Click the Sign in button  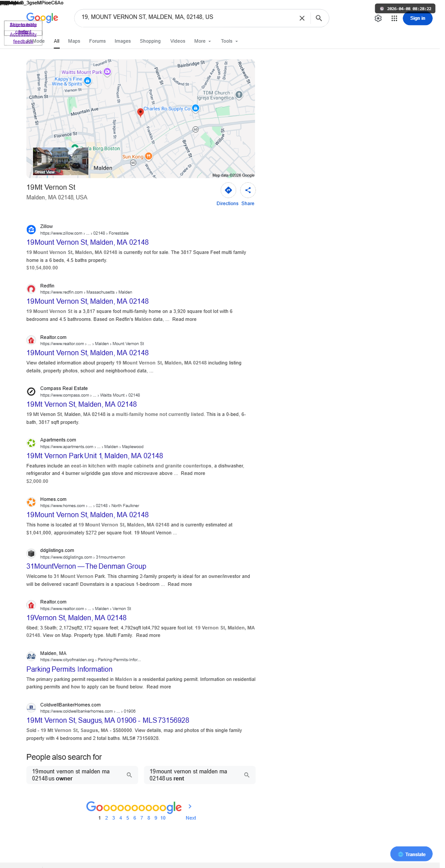[417, 18]
